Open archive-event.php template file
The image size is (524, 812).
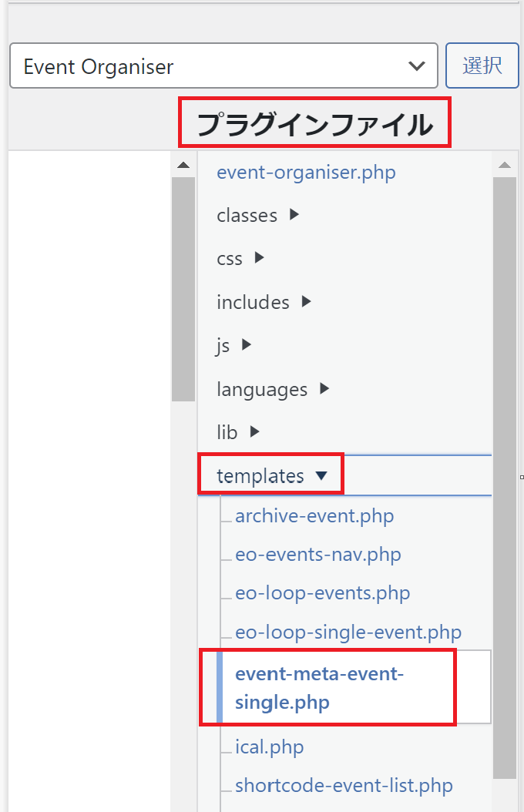[314, 516]
